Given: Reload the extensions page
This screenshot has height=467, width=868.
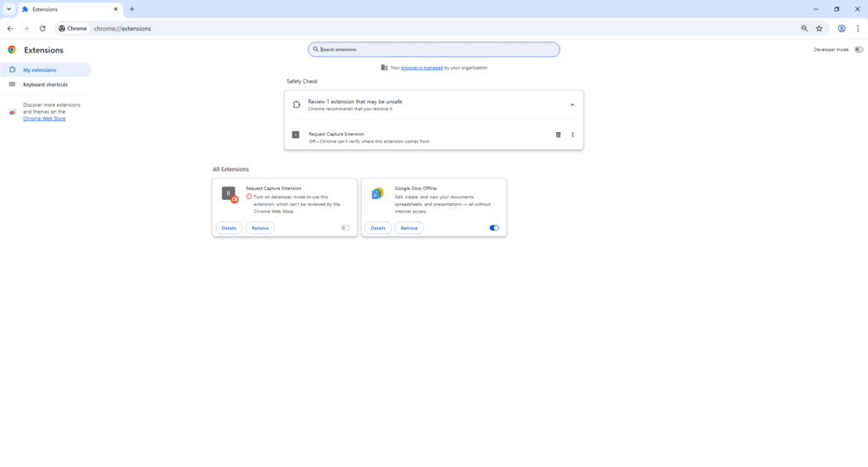Looking at the screenshot, I should click(42, 28).
